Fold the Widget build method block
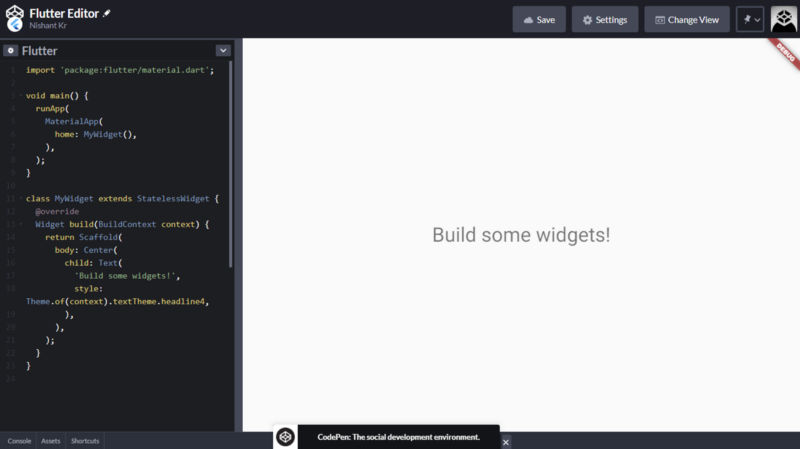The width and height of the screenshot is (800, 449). click(21, 224)
